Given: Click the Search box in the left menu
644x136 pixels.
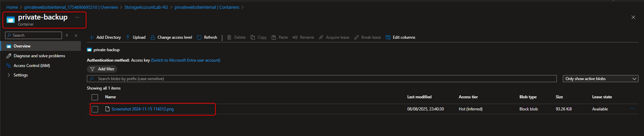Looking at the screenshot, I should pos(34,35).
